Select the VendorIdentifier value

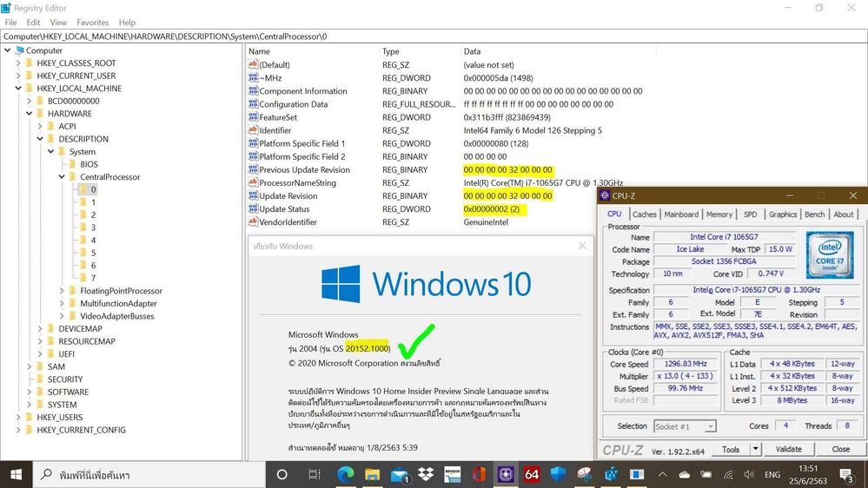288,222
